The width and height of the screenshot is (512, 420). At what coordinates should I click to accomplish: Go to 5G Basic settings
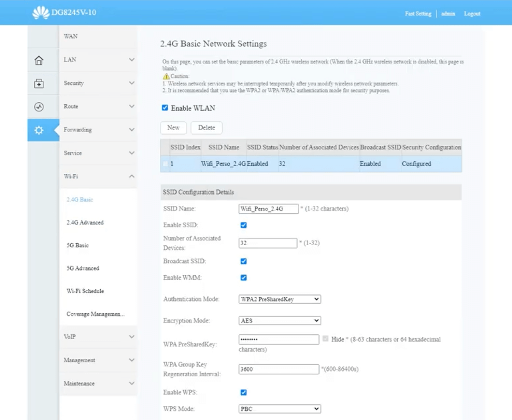[x=77, y=245]
